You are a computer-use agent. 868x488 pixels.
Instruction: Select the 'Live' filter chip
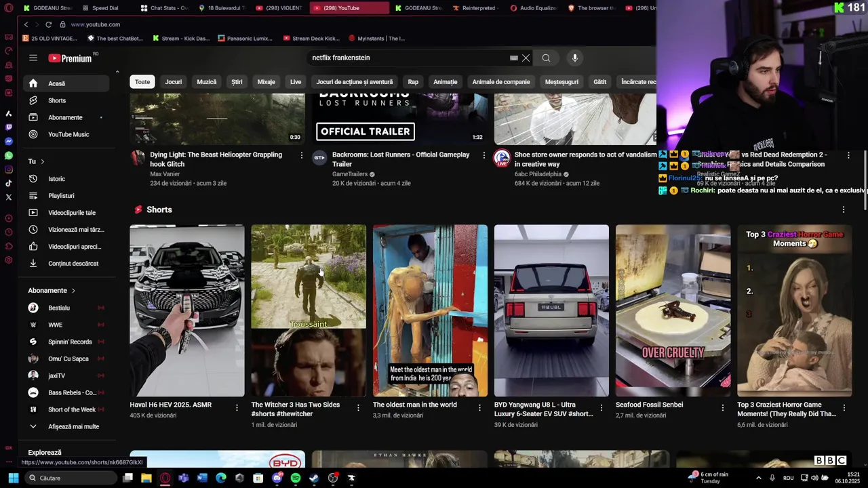click(296, 82)
